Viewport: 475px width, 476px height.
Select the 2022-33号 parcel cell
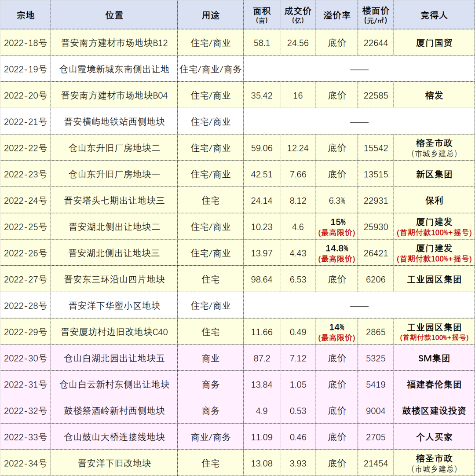(x=26, y=437)
